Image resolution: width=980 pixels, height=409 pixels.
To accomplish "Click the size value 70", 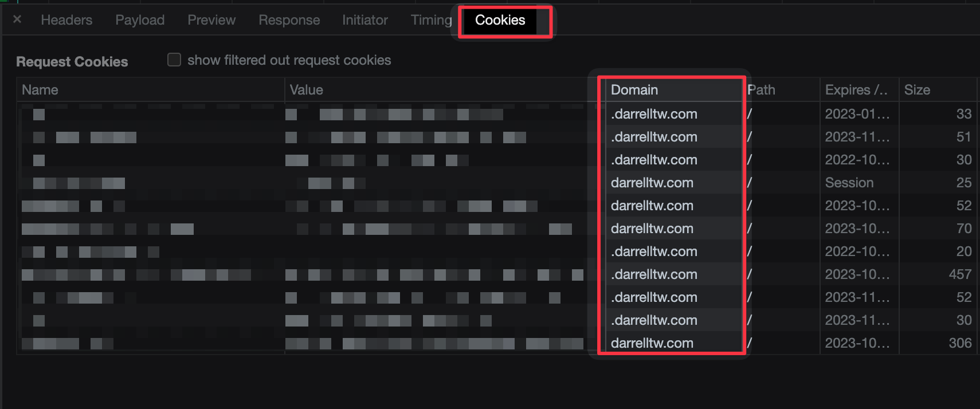I will tap(964, 229).
